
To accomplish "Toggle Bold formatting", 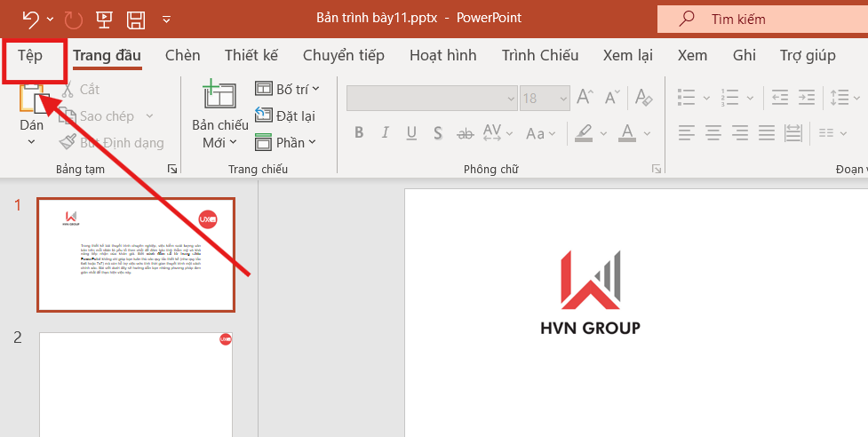I will click(359, 132).
